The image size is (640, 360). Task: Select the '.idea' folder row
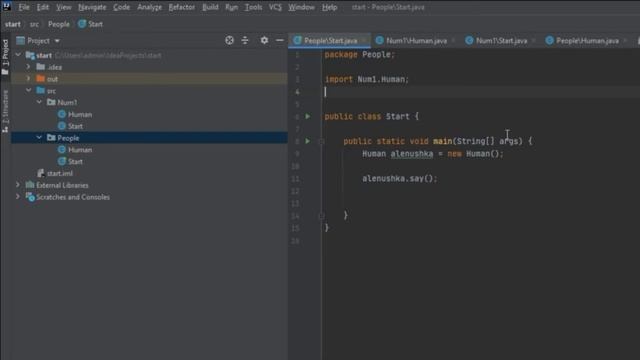[x=149, y=67]
